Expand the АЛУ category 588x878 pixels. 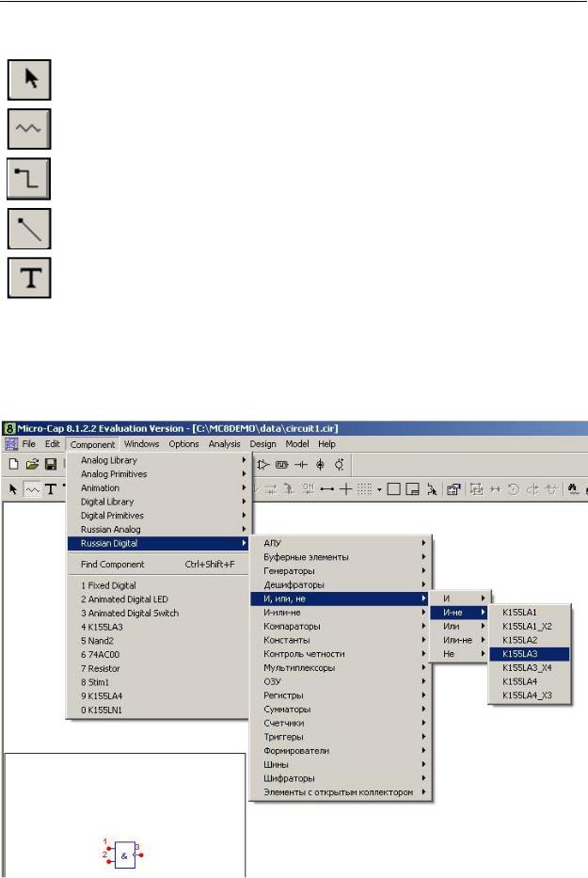[341, 543]
